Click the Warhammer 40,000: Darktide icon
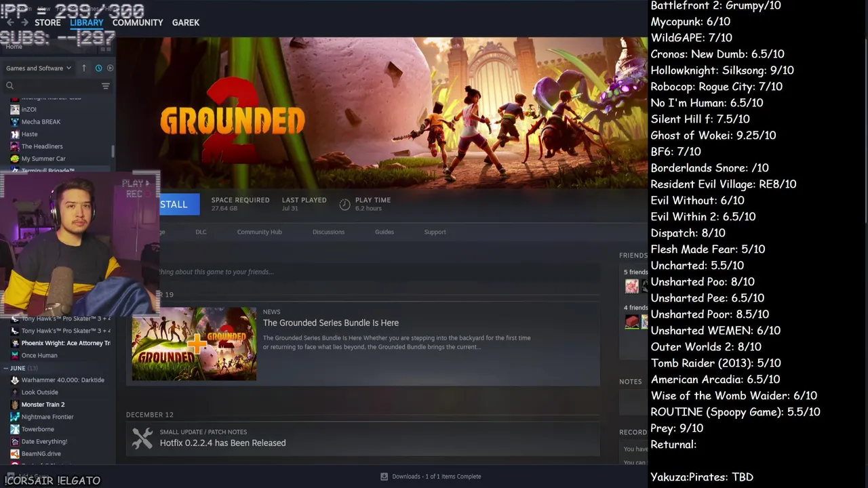The image size is (868, 488). point(15,380)
